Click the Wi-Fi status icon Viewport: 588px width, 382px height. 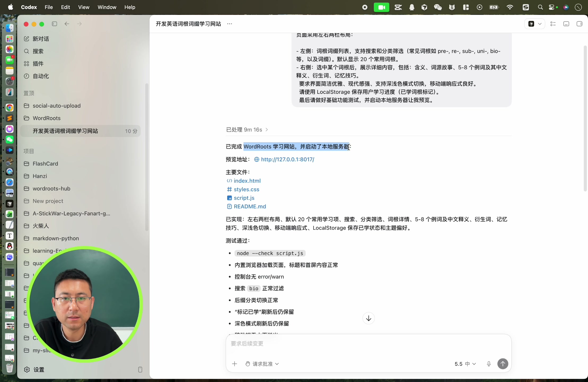click(x=510, y=7)
